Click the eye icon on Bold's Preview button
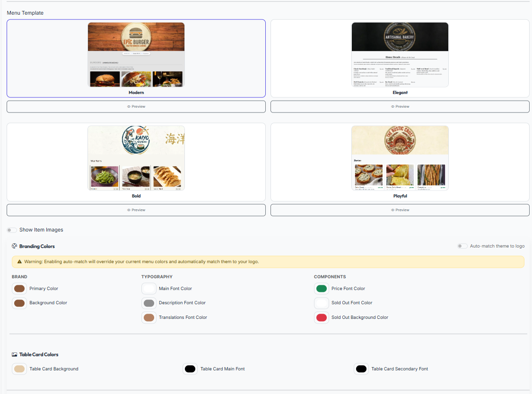Viewport: 532px width, 394px height. (x=129, y=210)
